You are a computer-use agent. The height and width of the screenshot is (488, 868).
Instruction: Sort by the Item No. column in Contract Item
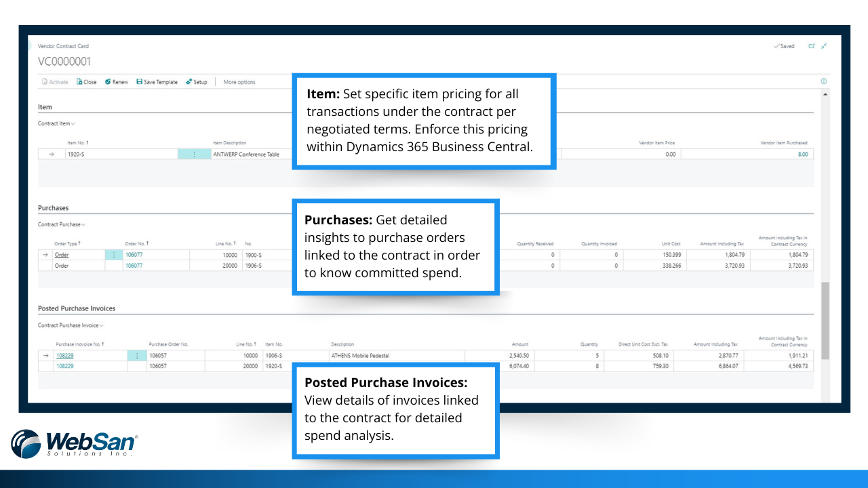click(78, 143)
